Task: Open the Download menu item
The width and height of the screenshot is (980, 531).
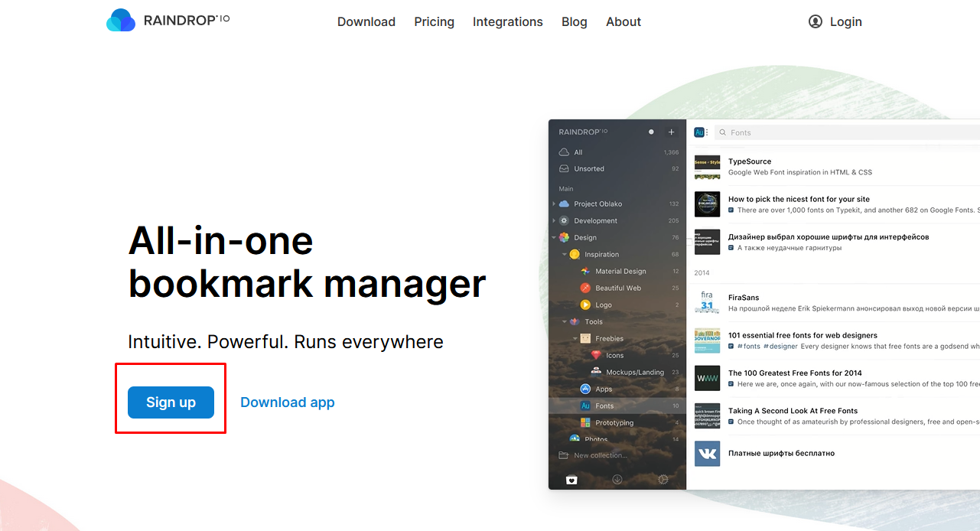Action: pos(366,21)
